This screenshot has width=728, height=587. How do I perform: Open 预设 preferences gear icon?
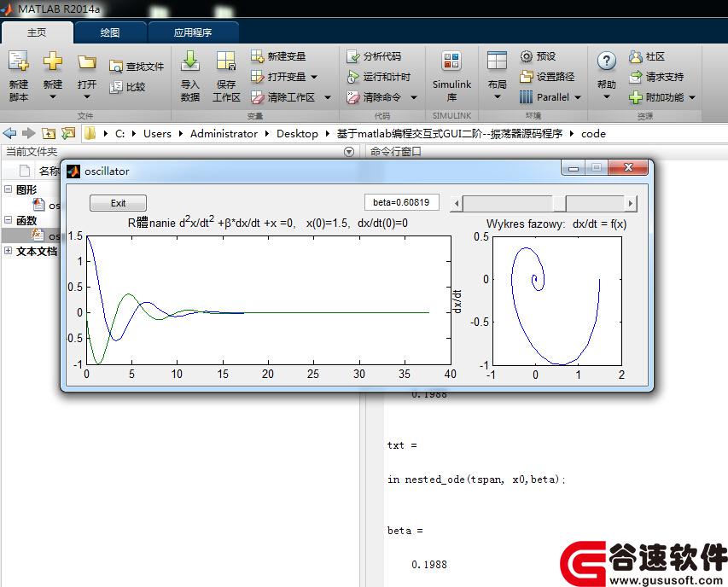(x=526, y=56)
